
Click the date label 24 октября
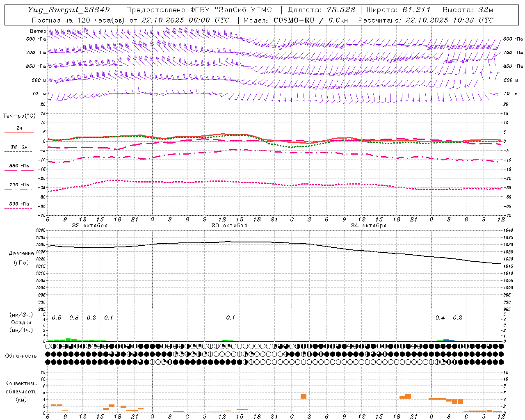pyautogui.click(x=369, y=226)
